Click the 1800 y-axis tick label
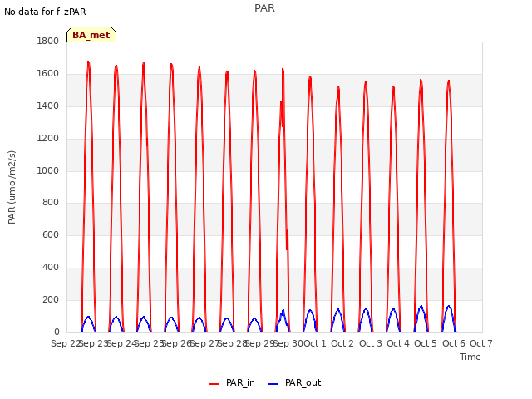532x399 pixels. (48, 41)
